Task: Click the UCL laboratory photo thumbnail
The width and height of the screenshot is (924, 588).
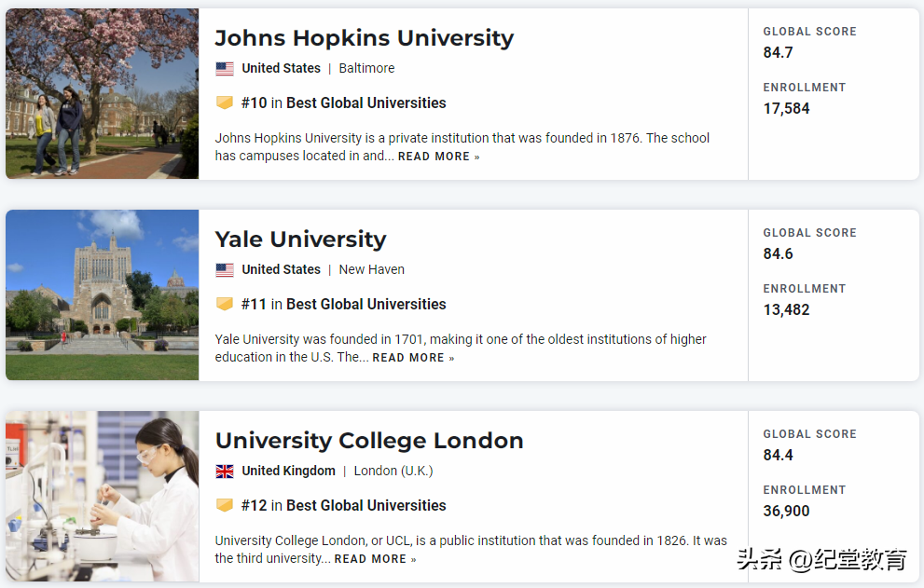Action: point(103,496)
